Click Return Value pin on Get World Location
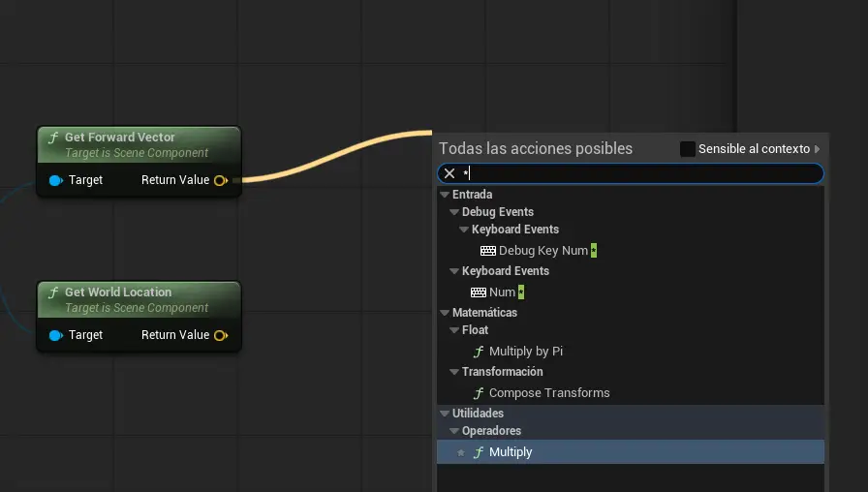 (x=221, y=335)
